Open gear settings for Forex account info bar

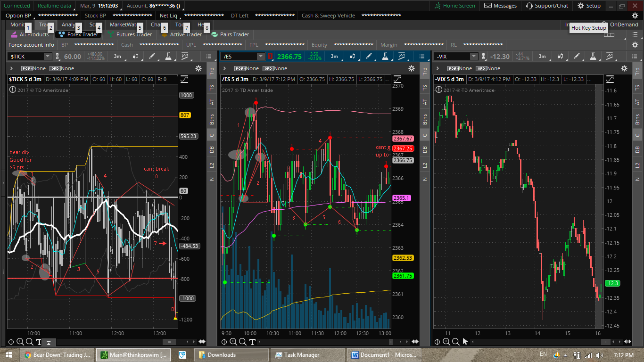pos(635,45)
